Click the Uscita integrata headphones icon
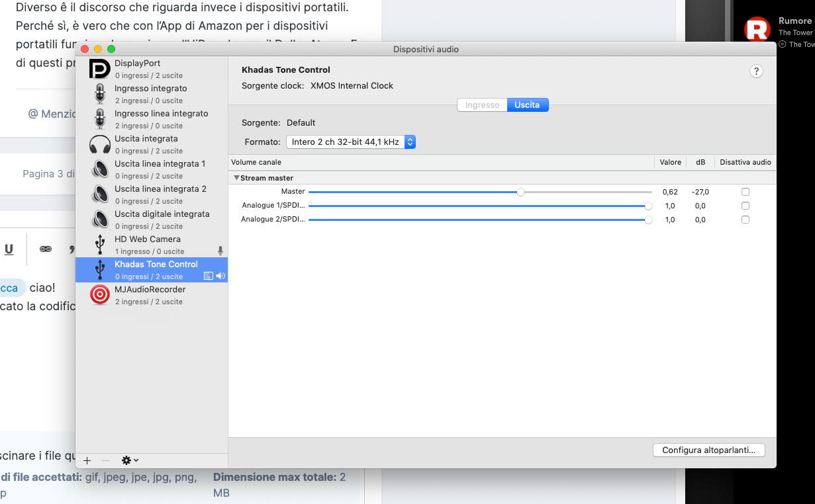815x504 pixels. tap(100, 144)
